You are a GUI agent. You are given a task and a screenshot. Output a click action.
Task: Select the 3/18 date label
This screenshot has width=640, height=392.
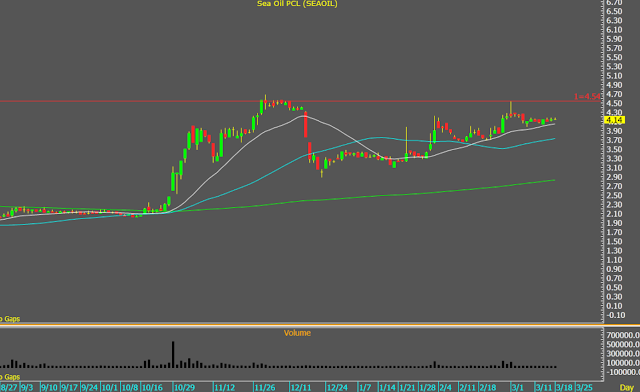[564, 387]
